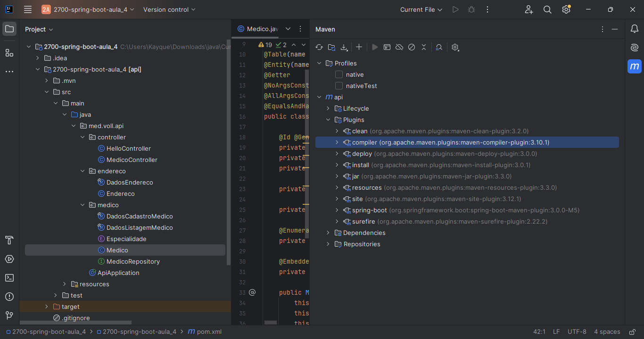The width and height of the screenshot is (644, 339).
Task: Open Maven settings gear icon
Action: (455, 47)
